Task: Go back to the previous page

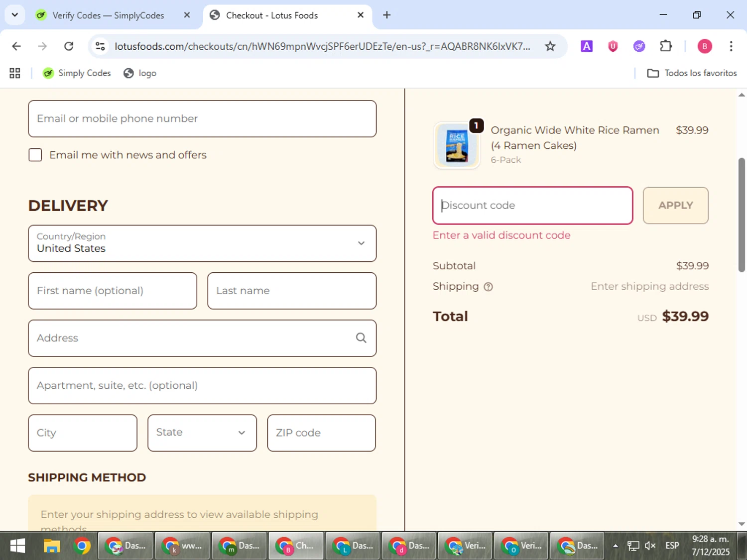Action: (16, 46)
